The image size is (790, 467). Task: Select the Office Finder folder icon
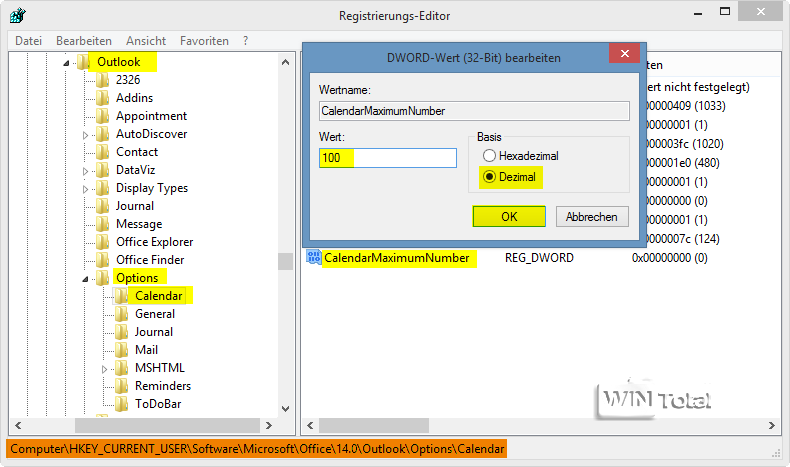pos(102,260)
